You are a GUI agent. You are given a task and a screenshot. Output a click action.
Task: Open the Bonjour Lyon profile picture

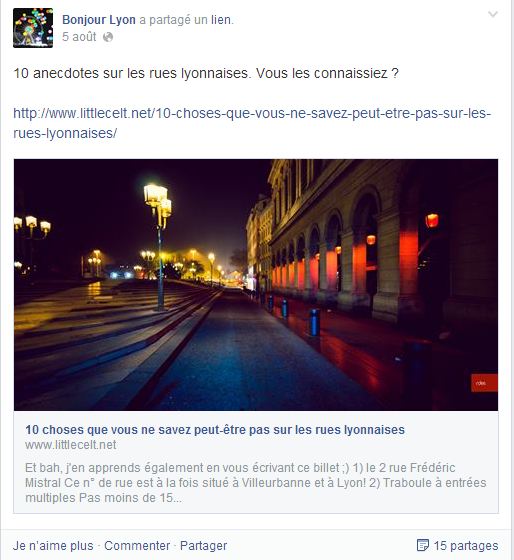pyautogui.click(x=33, y=28)
